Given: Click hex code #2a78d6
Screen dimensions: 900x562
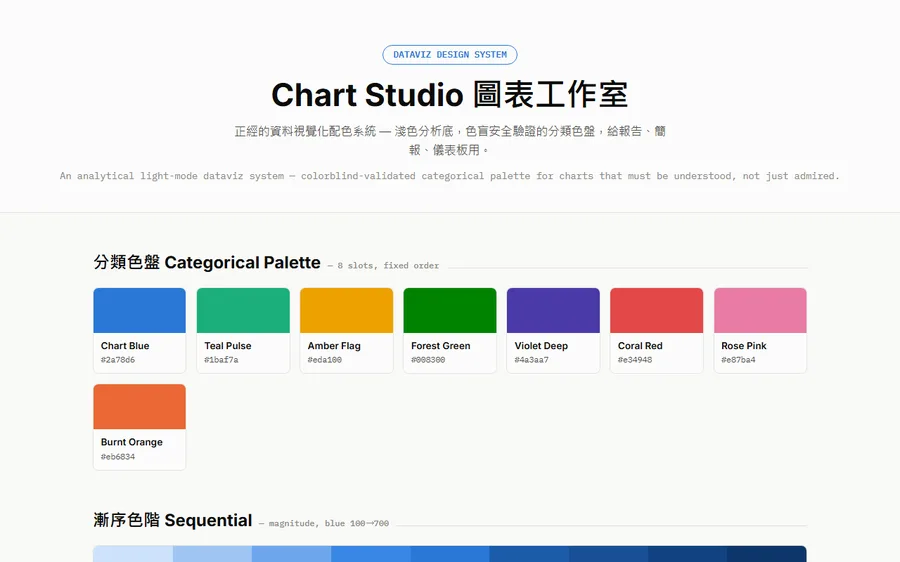Looking at the screenshot, I should click(118, 360).
